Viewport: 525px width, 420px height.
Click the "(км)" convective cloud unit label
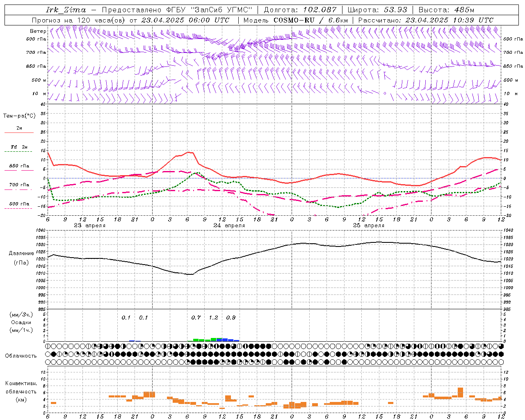(21, 399)
